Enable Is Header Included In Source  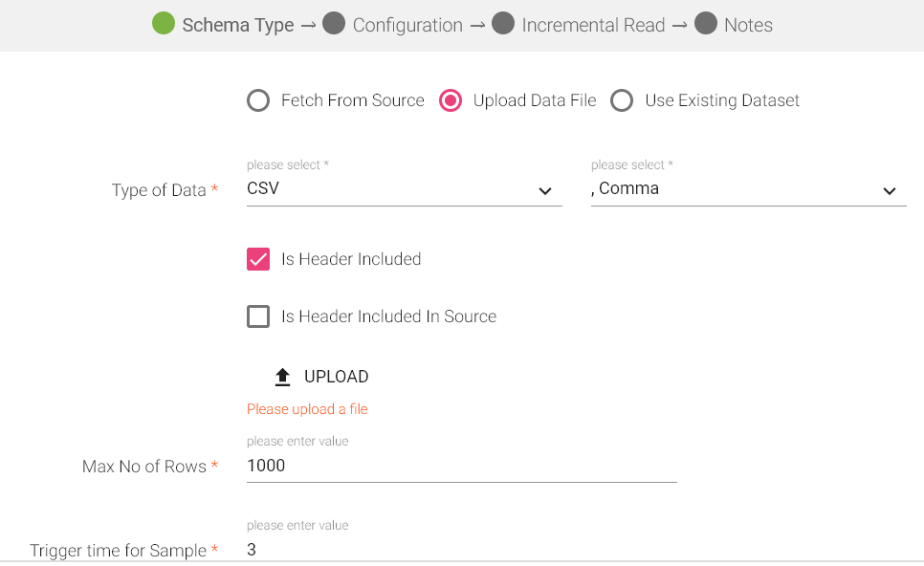click(257, 316)
